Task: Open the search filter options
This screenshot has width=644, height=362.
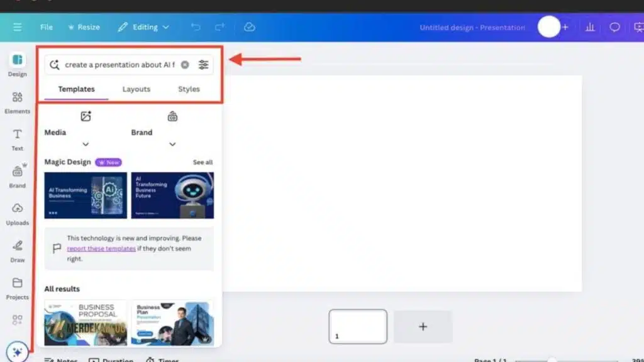Action: [x=203, y=65]
